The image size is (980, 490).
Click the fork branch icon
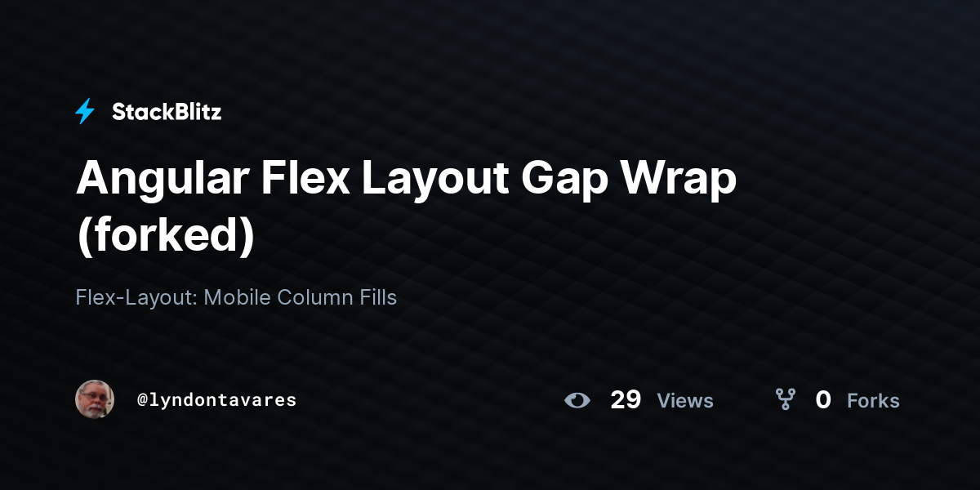(786, 399)
